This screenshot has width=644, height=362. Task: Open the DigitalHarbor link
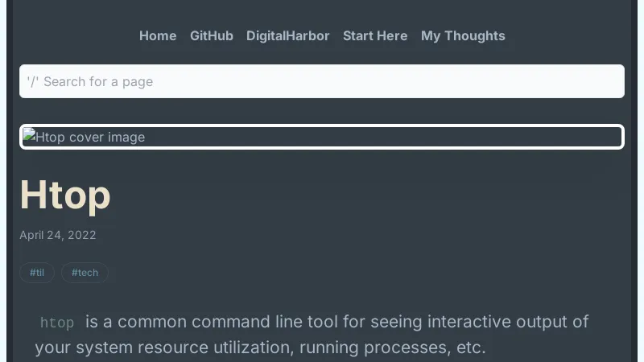(288, 35)
